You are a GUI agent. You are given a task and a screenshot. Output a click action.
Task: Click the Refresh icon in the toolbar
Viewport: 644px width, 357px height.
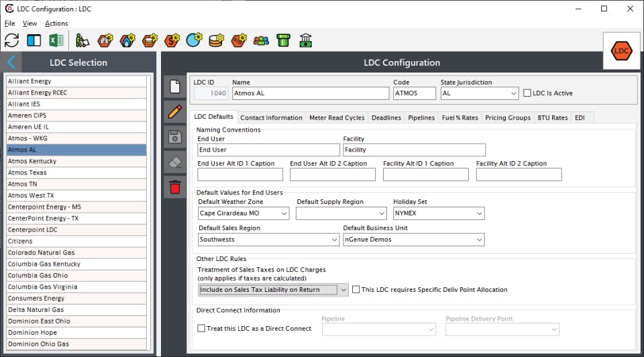coord(11,40)
